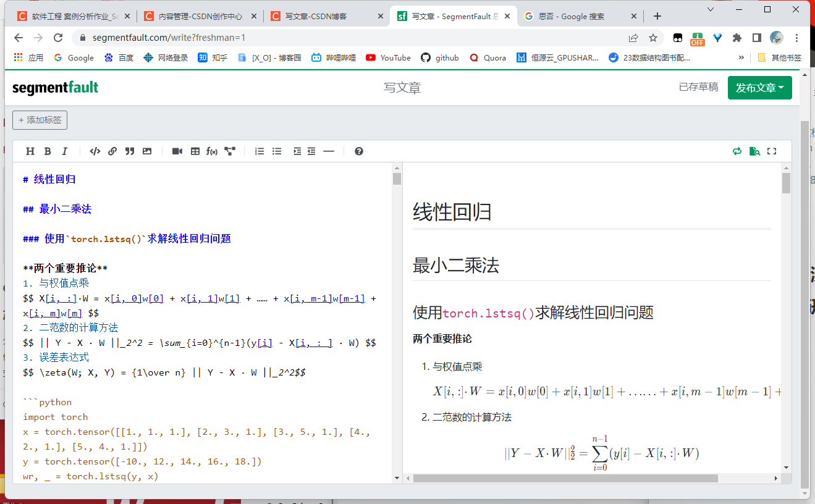Insert a horizontal rule line
Viewport: 815px width, 504px height.
(329, 151)
